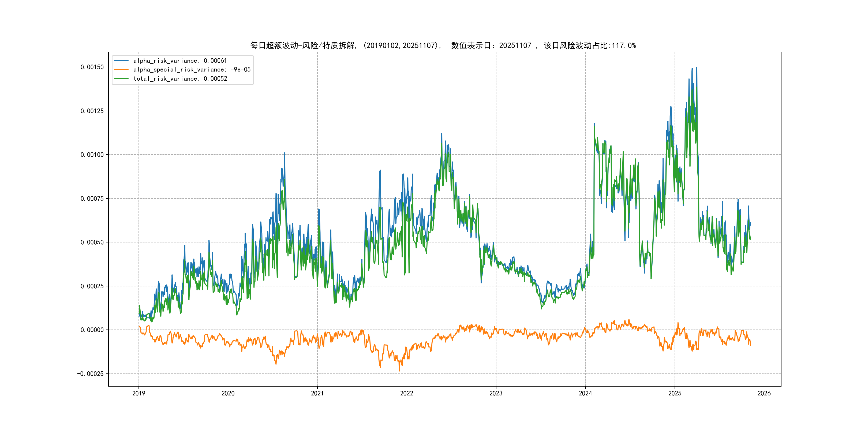The height and width of the screenshot is (434, 868).
Task: Click the 2024 x-axis tick label
Action: coord(585,393)
